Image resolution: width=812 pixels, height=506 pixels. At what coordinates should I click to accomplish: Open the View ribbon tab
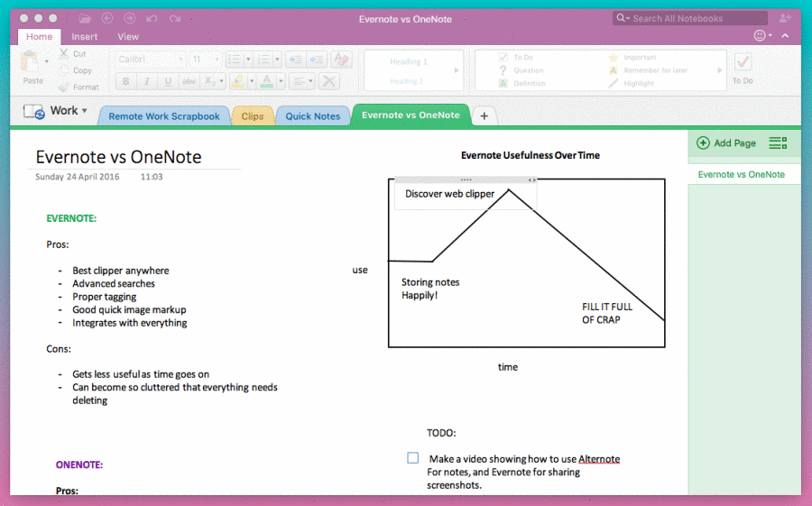[x=128, y=37]
